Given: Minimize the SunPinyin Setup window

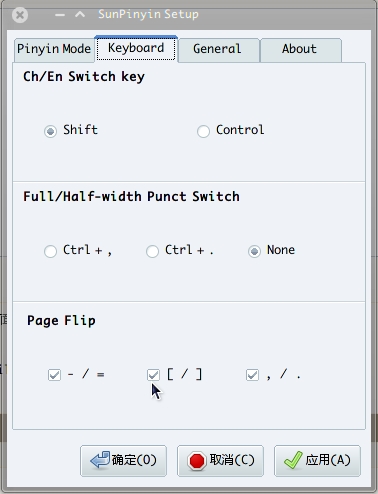Looking at the screenshot, I should (60, 15).
